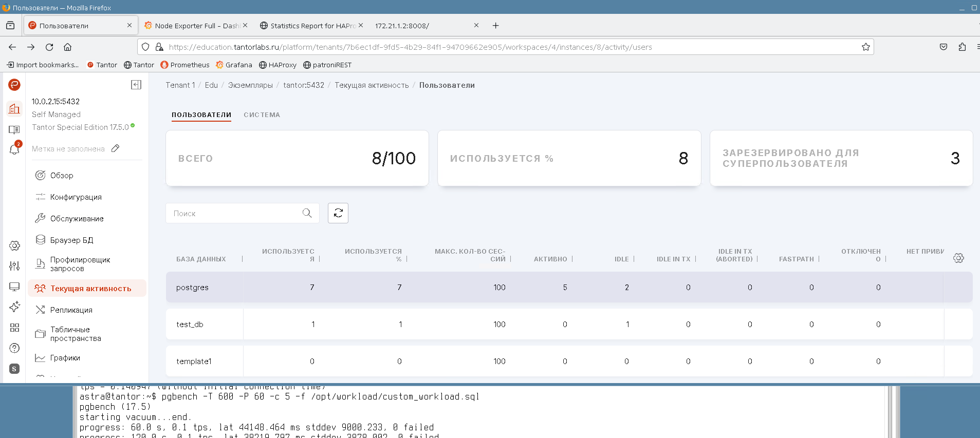Open table column settings gear

tap(958, 258)
